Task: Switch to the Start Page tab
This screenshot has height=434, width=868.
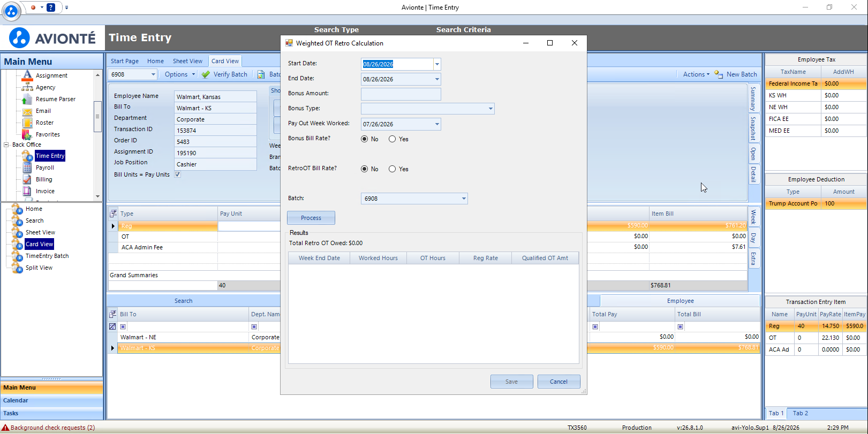Action: tap(125, 61)
